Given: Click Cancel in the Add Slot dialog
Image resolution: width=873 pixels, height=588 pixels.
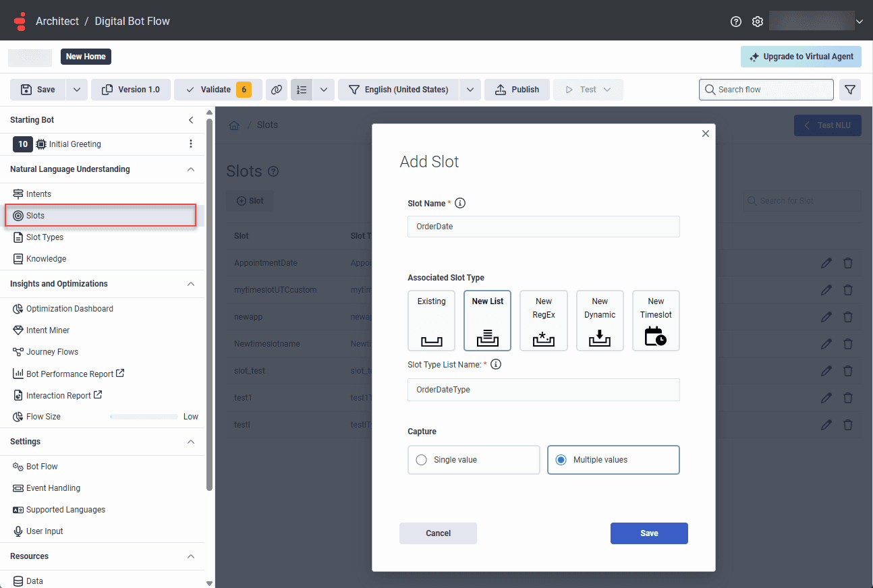Looking at the screenshot, I should point(438,533).
